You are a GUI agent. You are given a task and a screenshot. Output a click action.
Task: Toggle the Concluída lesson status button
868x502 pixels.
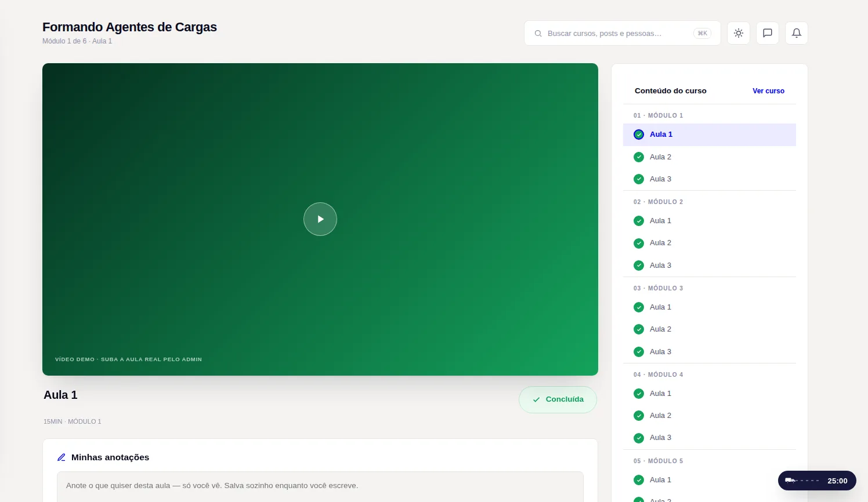click(558, 399)
